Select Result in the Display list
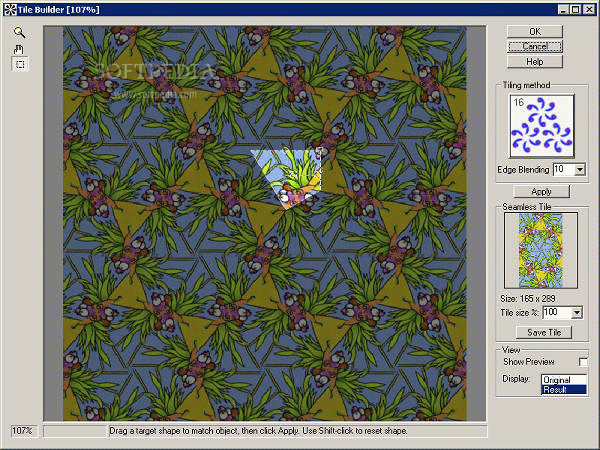Viewport: 600px width, 450px height. point(564,390)
